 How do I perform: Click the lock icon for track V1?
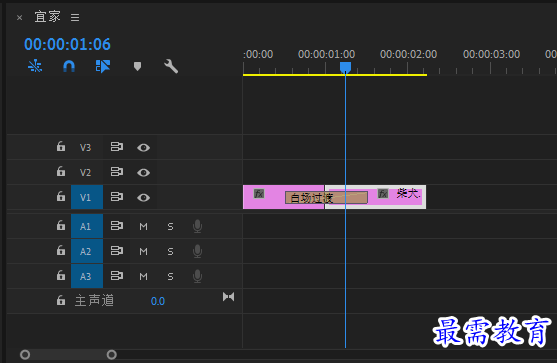(61, 196)
